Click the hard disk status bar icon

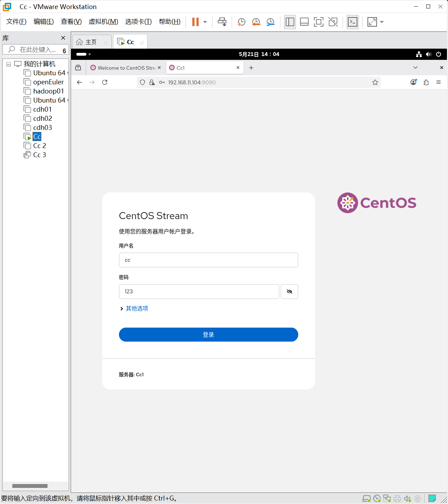tap(366, 498)
